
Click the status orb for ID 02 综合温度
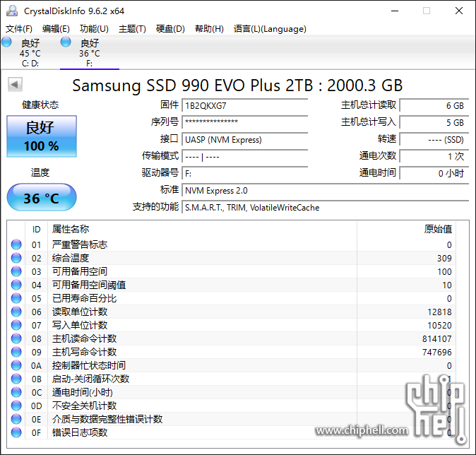[16, 258]
